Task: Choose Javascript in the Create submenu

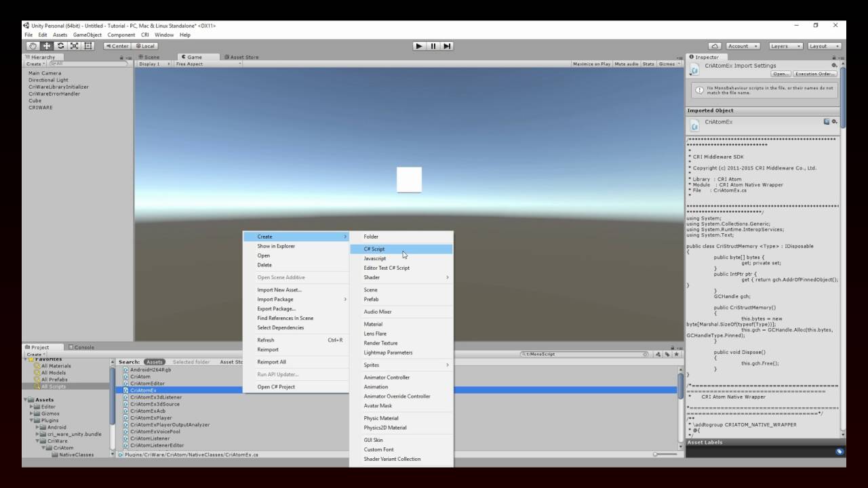Action: pos(401,258)
